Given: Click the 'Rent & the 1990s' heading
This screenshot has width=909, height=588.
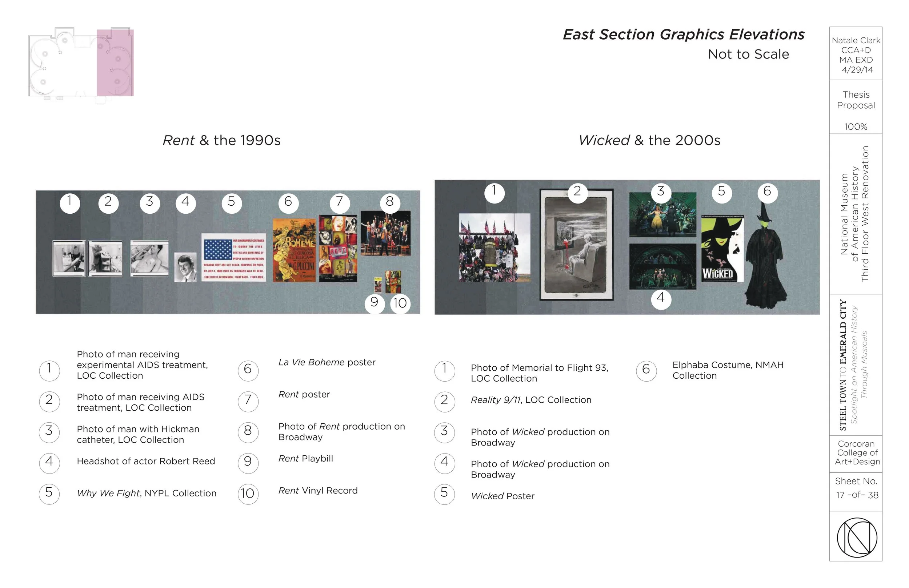Looking at the screenshot, I should tap(221, 141).
